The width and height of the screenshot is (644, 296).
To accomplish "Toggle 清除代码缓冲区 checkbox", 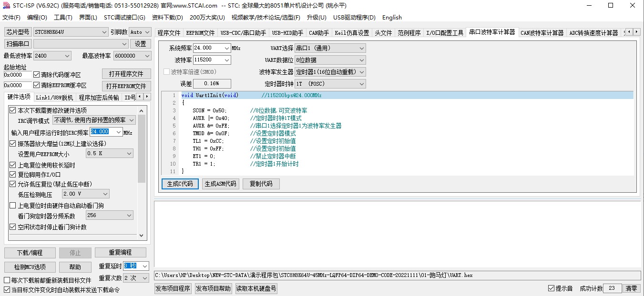I will point(36,75).
